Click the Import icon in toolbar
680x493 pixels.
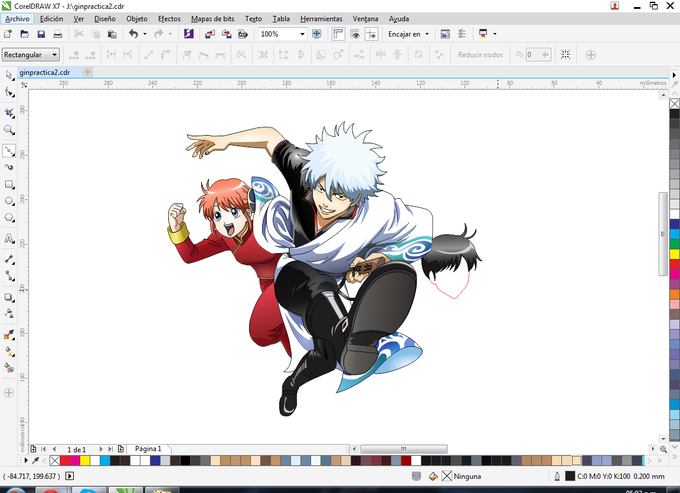click(x=210, y=34)
